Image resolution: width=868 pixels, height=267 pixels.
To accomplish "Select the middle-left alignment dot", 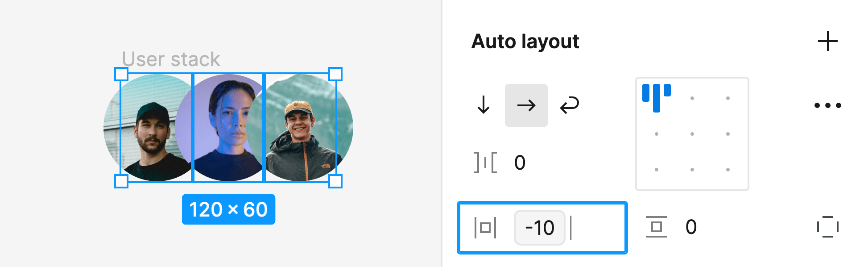I will (x=657, y=133).
